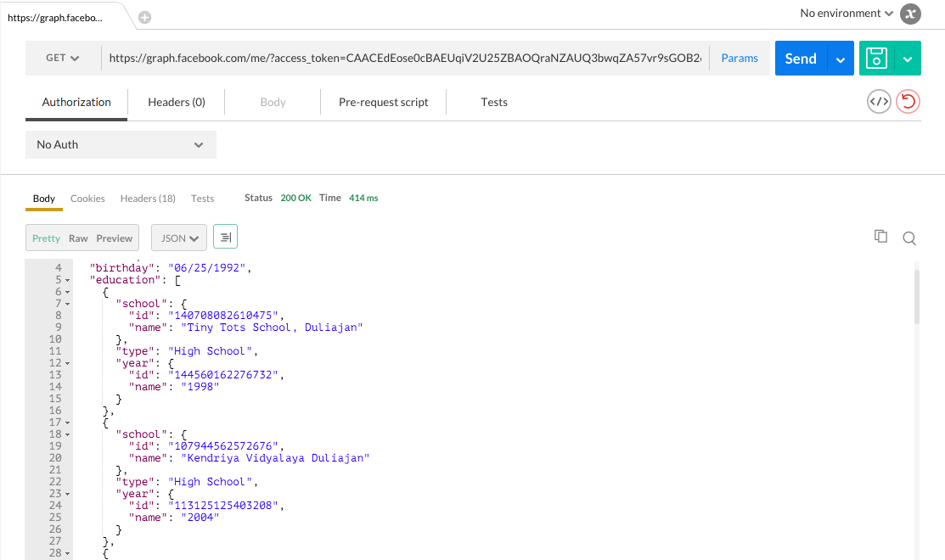Click the Send button
This screenshot has width=945, height=560.
(x=800, y=58)
